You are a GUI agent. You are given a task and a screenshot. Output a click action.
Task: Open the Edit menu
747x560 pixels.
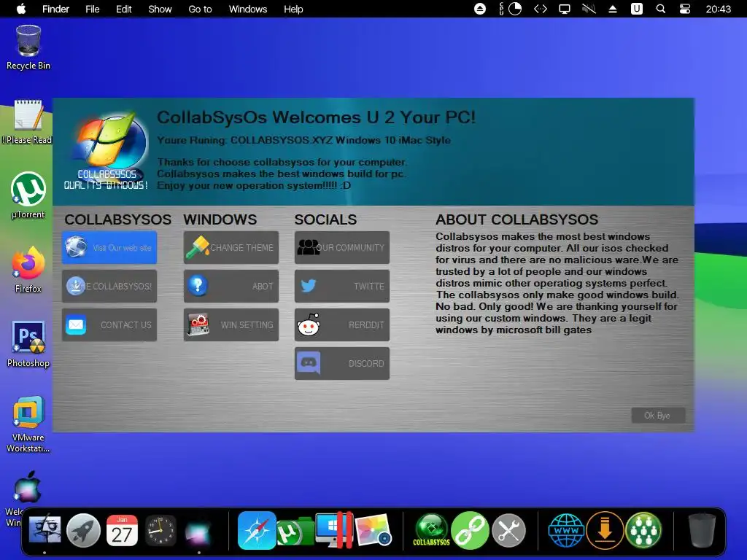pyautogui.click(x=124, y=9)
